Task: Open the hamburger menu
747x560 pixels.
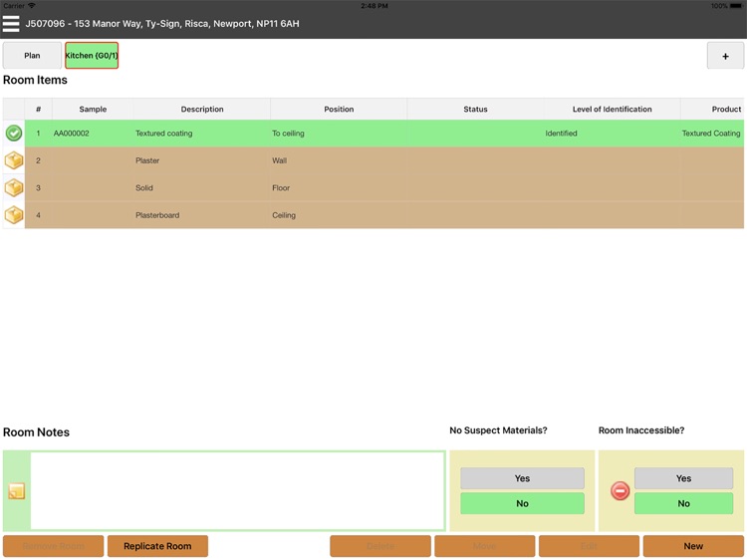Action: tap(11, 23)
